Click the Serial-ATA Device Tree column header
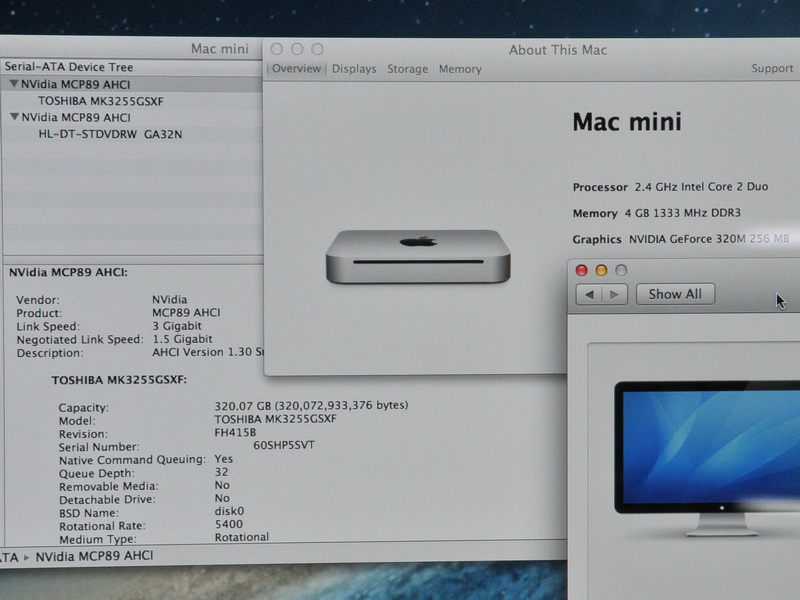Image resolution: width=800 pixels, height=600 pixels. click(x=69, y=67)
